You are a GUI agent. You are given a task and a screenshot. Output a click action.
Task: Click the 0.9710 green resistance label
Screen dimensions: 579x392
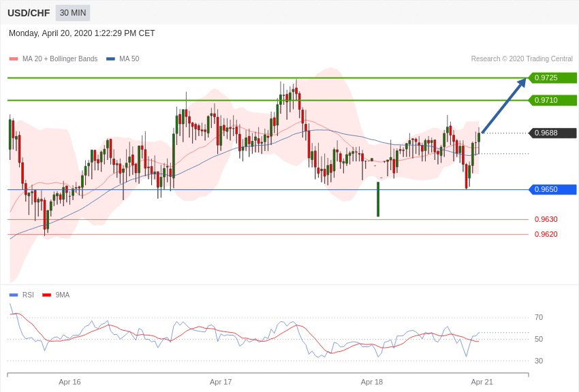[552, 100]
